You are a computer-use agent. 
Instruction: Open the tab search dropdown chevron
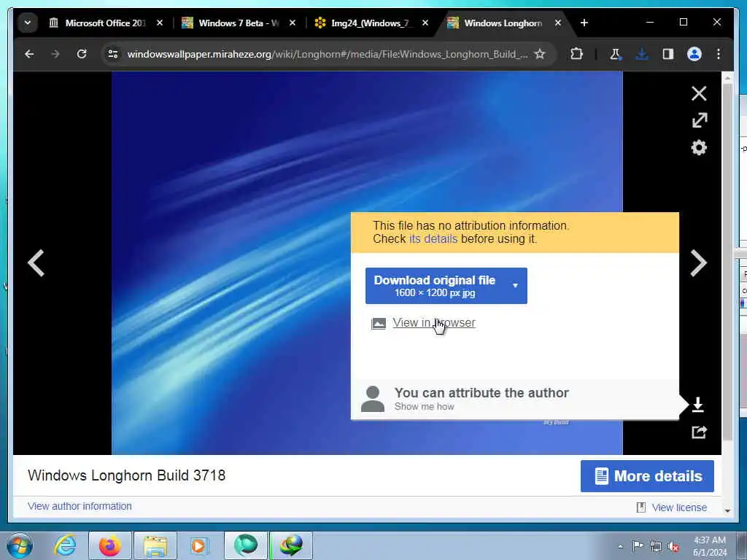pyautogui.click(x=28, y=23)
